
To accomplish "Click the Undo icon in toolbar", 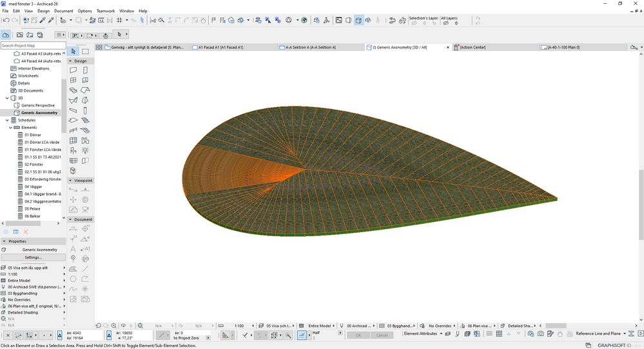I will pos(6,20).
